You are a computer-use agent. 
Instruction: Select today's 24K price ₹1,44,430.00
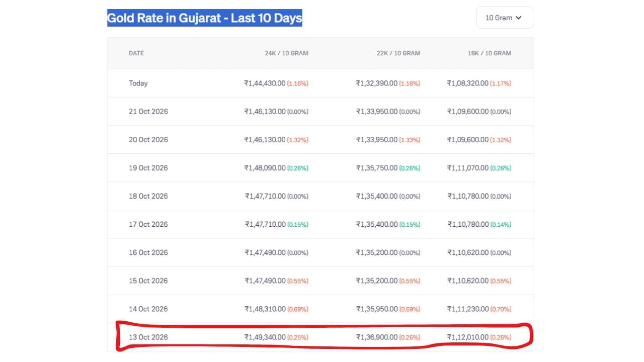(x=265, y=83)
